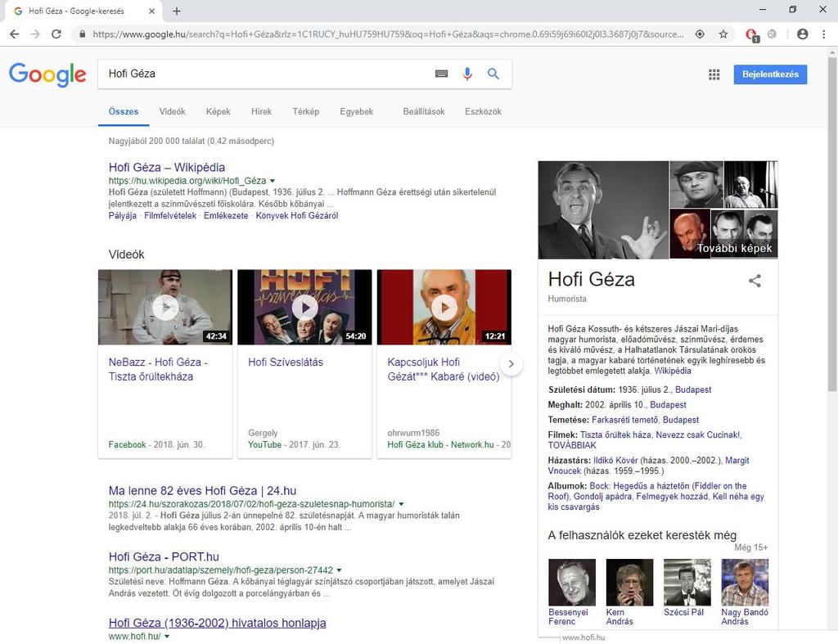The height and width of the screenshot is (644, 838).
Task: Click the browser address bar URL
Action: 388,34
